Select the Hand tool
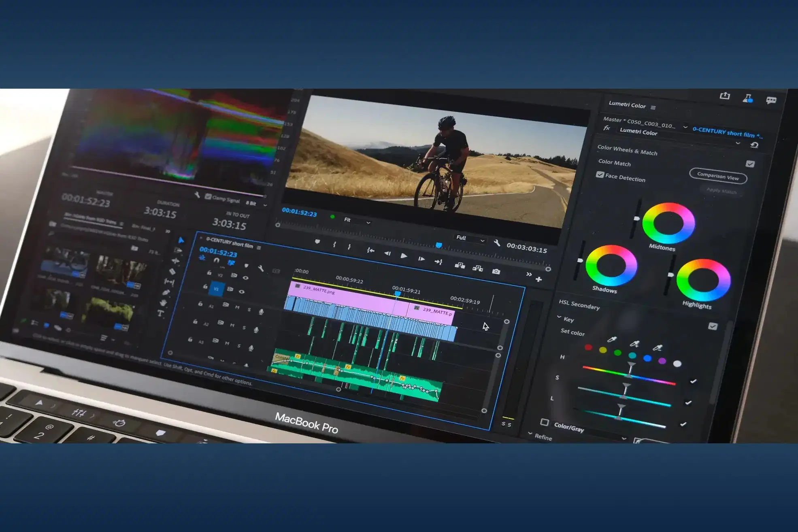This screenshot has height=532, width=798. (163, 302)
